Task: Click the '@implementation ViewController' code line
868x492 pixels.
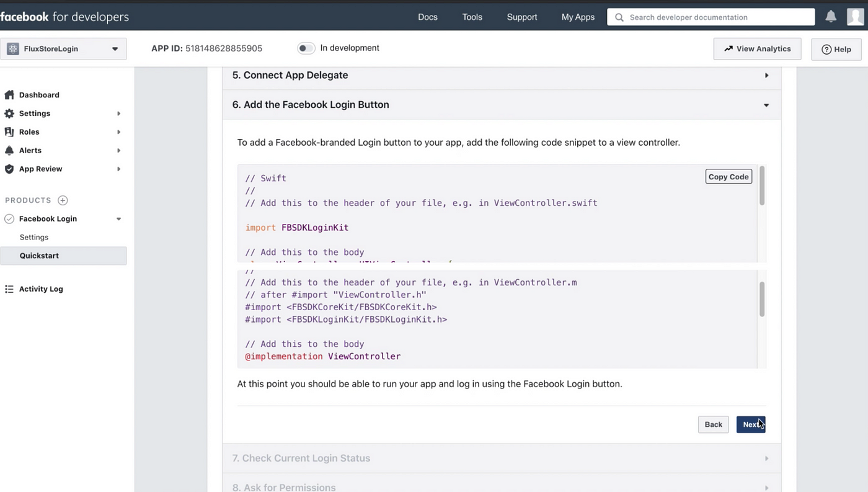Action: 323,357
